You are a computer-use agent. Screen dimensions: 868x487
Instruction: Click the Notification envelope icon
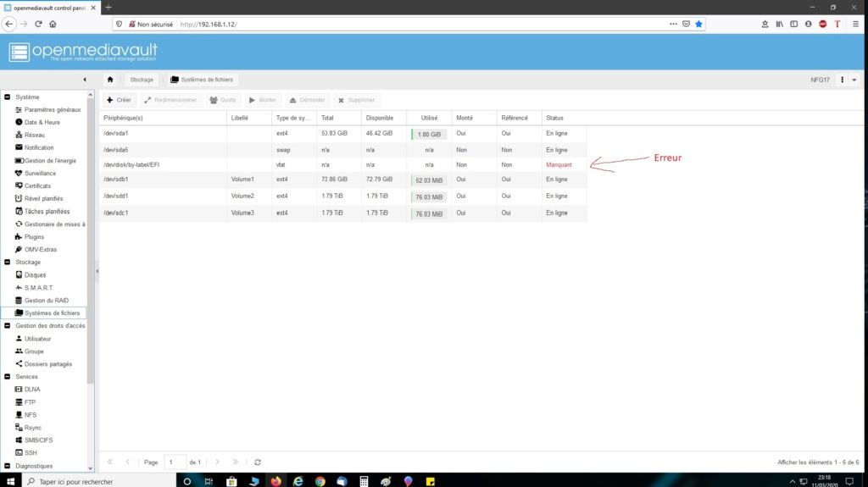point(19,147)
